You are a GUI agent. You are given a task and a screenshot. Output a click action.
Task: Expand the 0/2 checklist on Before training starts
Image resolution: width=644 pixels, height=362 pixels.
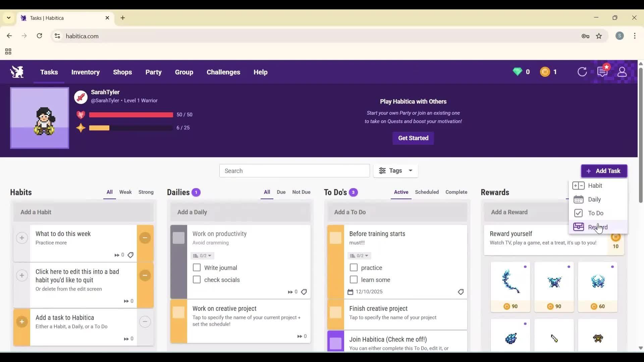tap(359, 255)
